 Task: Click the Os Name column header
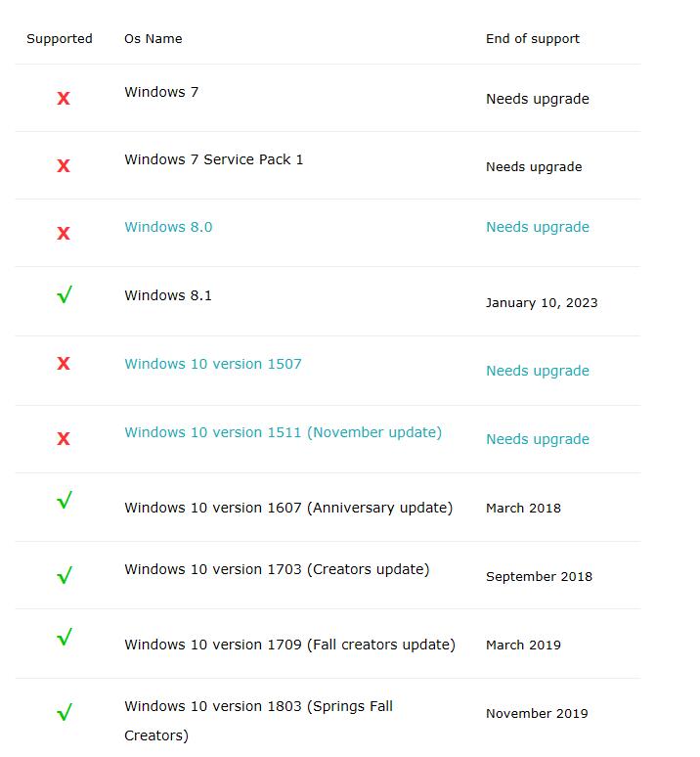point(153,38)
